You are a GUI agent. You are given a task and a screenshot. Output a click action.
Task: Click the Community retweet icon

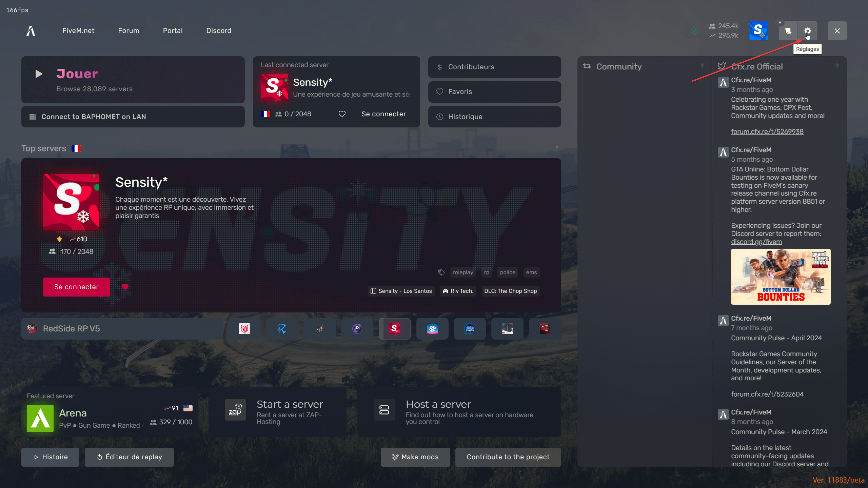pyautogui.click(x=587, y=66)
